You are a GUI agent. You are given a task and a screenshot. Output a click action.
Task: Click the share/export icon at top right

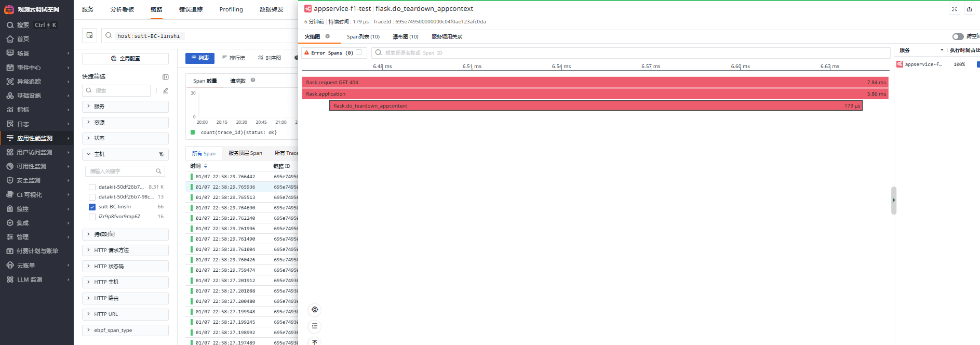point(969,9)
